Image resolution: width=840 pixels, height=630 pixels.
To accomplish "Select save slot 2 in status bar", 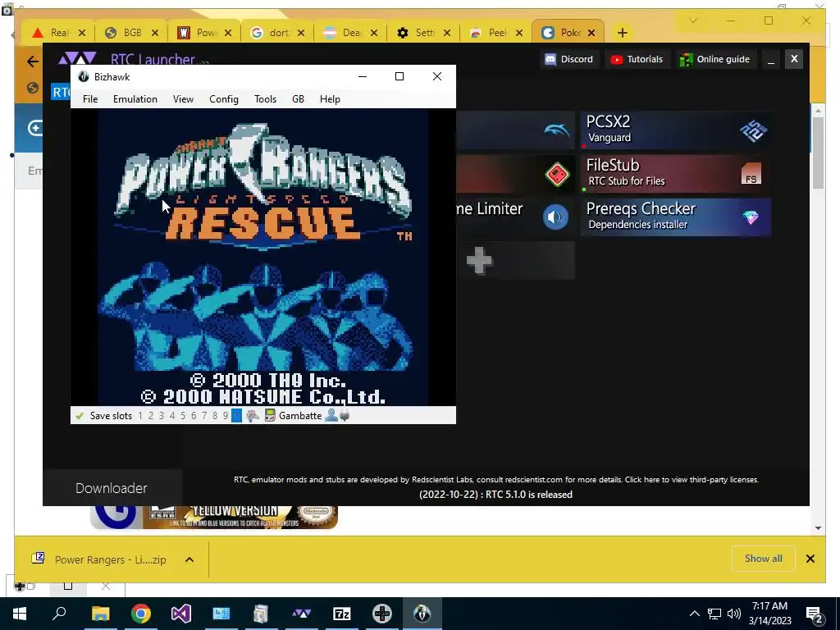I will point(151,416).
